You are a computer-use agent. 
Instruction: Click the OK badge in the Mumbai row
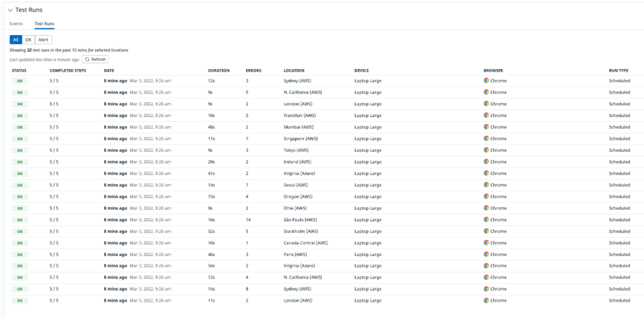click(x=20, y=127)
